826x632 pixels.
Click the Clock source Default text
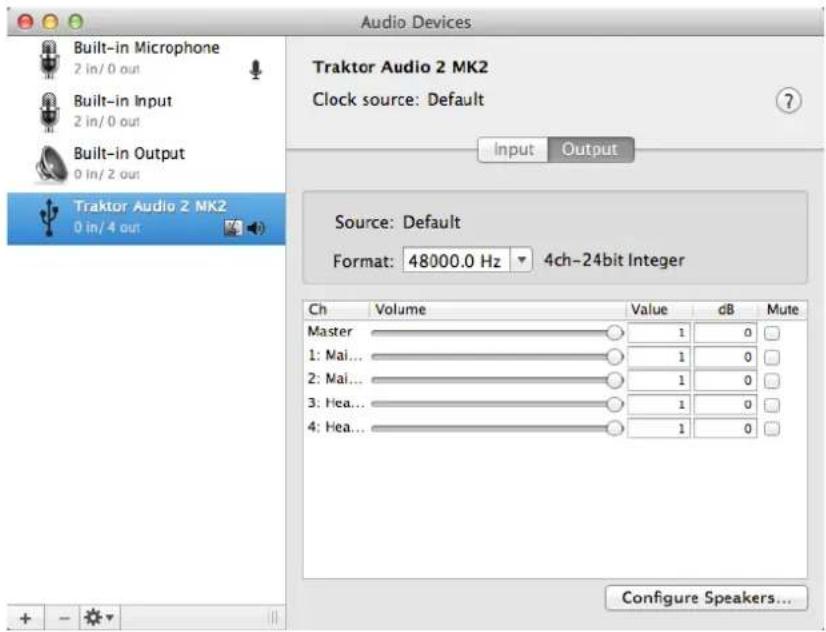[398, 100]
